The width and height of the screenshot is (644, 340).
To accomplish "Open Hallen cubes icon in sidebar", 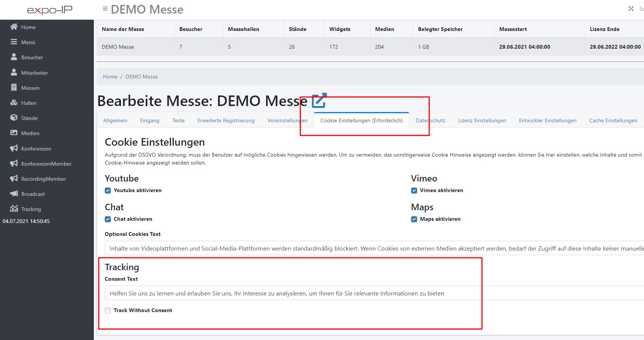I will pyautogui.click(x=14, y=103).
